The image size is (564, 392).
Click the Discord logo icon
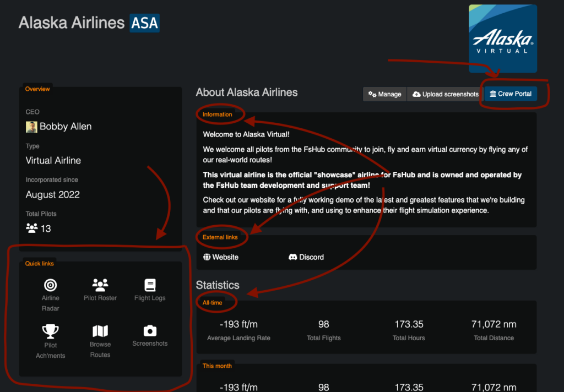[x=293, y=257]
